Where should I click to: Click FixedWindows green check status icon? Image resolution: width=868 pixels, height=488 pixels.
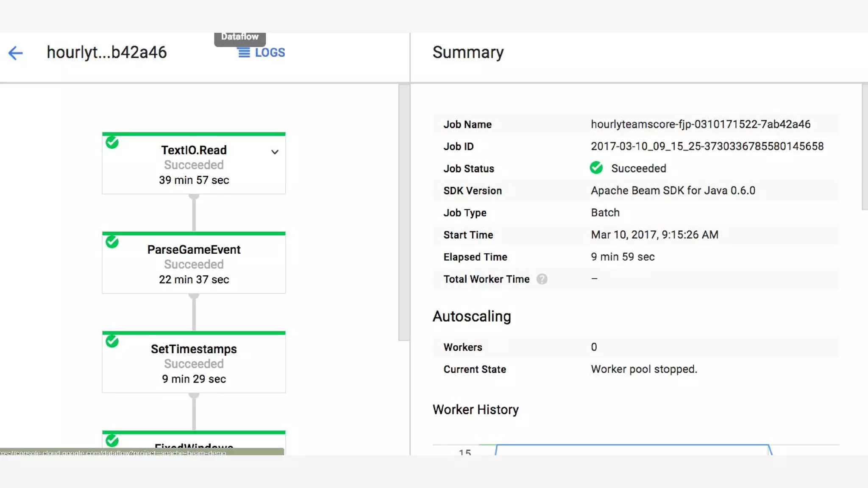pyautogui.click(x=112, y=441)
